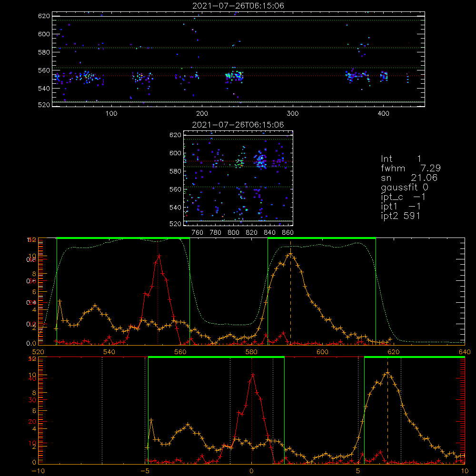476x476 pixels.
Task: Click the '5' x-axis label of bottom plot
Action: tap(358, 471)
